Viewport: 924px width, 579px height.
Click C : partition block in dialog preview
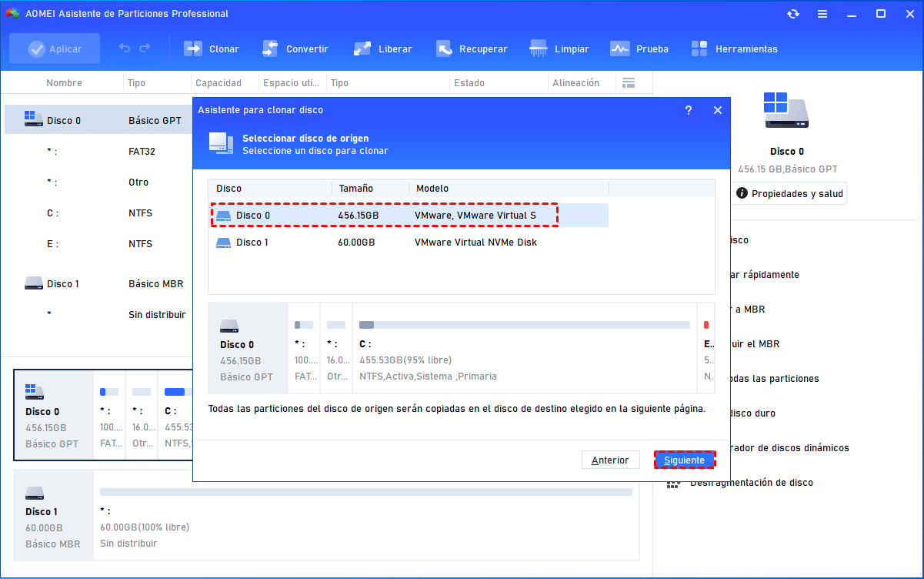point(524,350)
